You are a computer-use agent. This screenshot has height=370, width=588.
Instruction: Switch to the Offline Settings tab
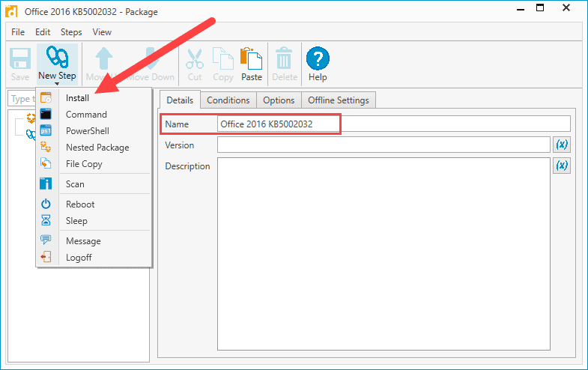pos(339,100)
